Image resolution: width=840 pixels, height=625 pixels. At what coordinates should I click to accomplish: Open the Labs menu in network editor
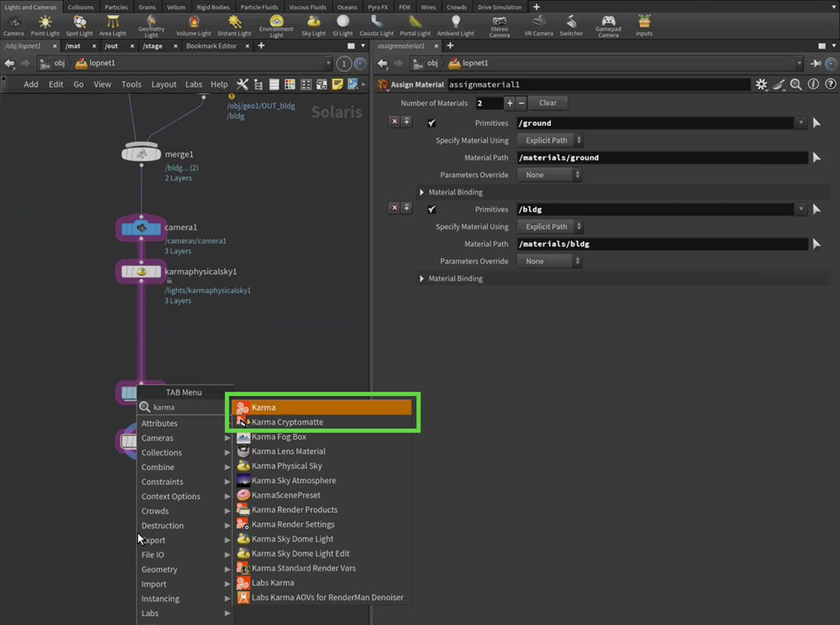194,85
